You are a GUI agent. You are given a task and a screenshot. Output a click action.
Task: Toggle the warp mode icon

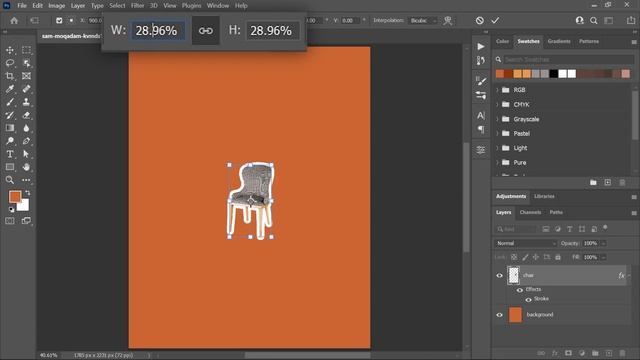[x=448, y=20]
